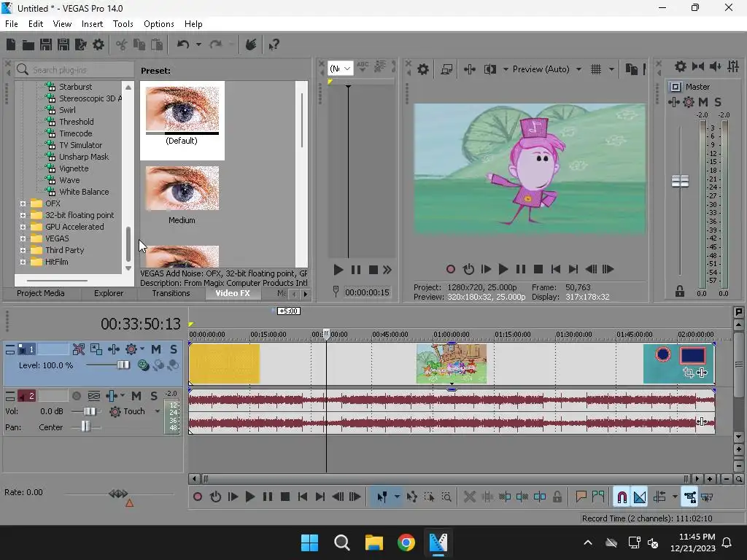Expand the HitFilm folder
This screenshot has height=560, width=747.
point(23,262)
